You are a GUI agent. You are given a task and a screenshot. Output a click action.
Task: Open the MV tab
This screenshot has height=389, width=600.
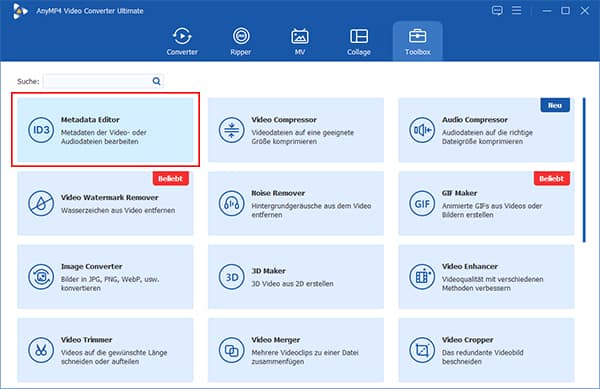point(300,41)
